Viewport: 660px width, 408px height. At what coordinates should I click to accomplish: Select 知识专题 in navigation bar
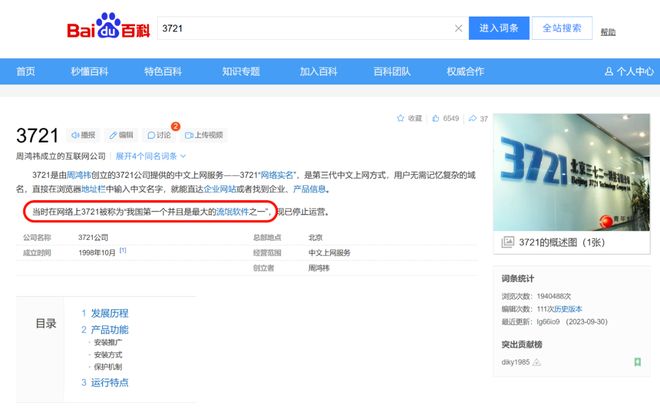tap(240, 72)
